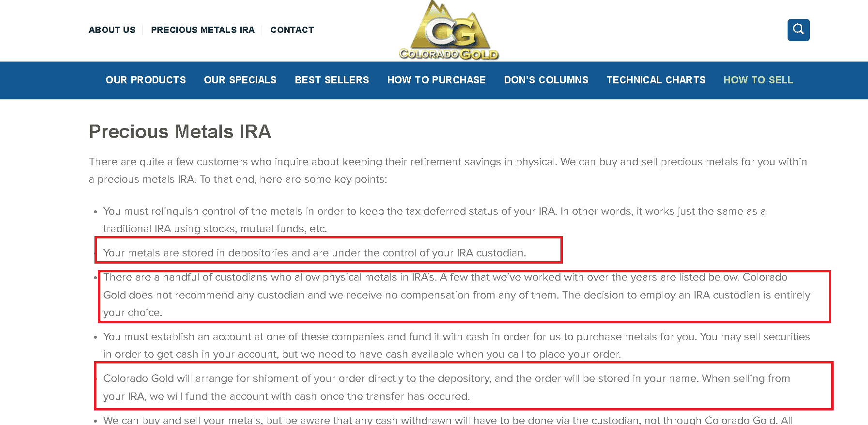Open Technical Charts menu item
This screenshot has height=425, width=868.
[x=656, y=80]
